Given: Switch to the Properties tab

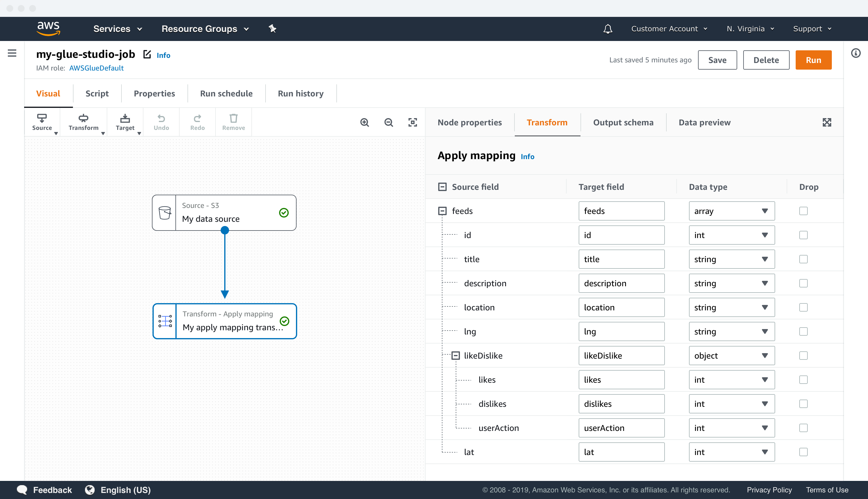Looking at the screenshot, I should click(154, 93).
